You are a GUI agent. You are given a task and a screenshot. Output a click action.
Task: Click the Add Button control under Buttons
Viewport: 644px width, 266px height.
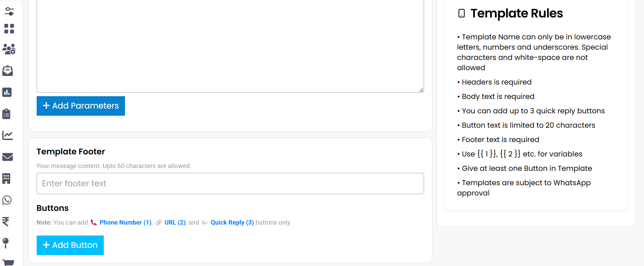(x=70, y=245)
